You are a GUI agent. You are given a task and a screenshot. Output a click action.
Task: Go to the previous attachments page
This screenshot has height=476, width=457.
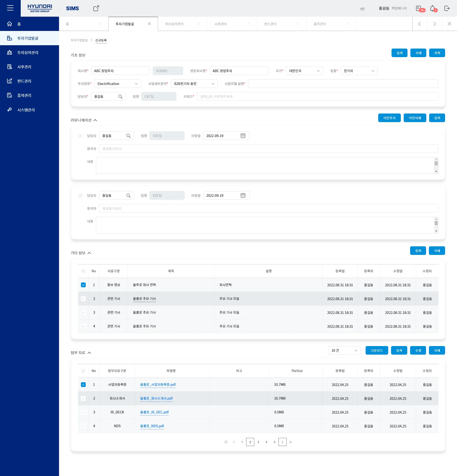[234, 442]
